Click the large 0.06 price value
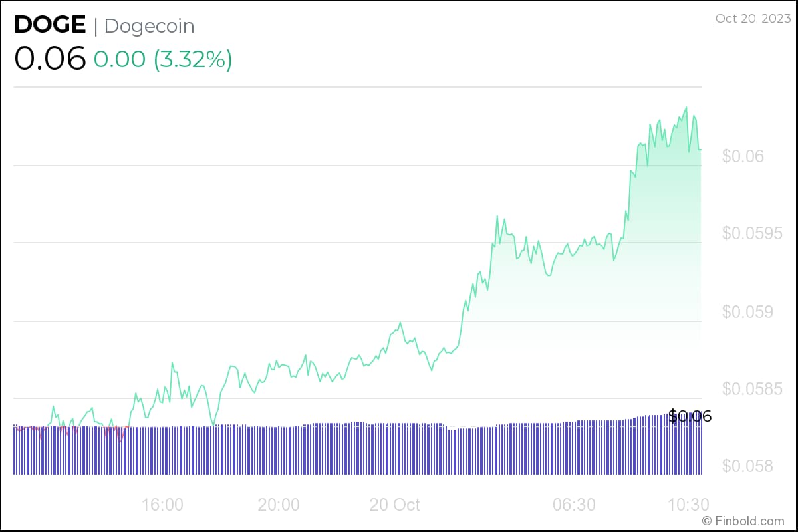The width and height of the screenshot is (798, 532). pyautogui.click(x=50, y=59)
